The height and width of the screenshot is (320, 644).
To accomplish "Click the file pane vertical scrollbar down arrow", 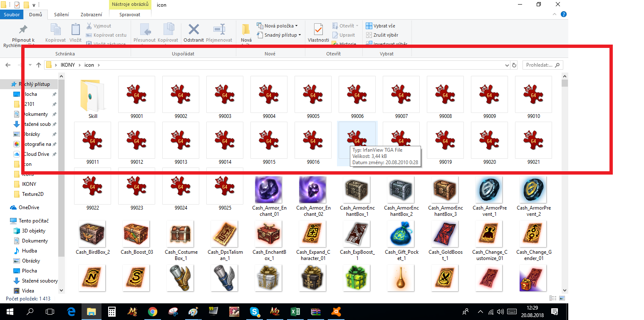I will (x=565, y=290).
